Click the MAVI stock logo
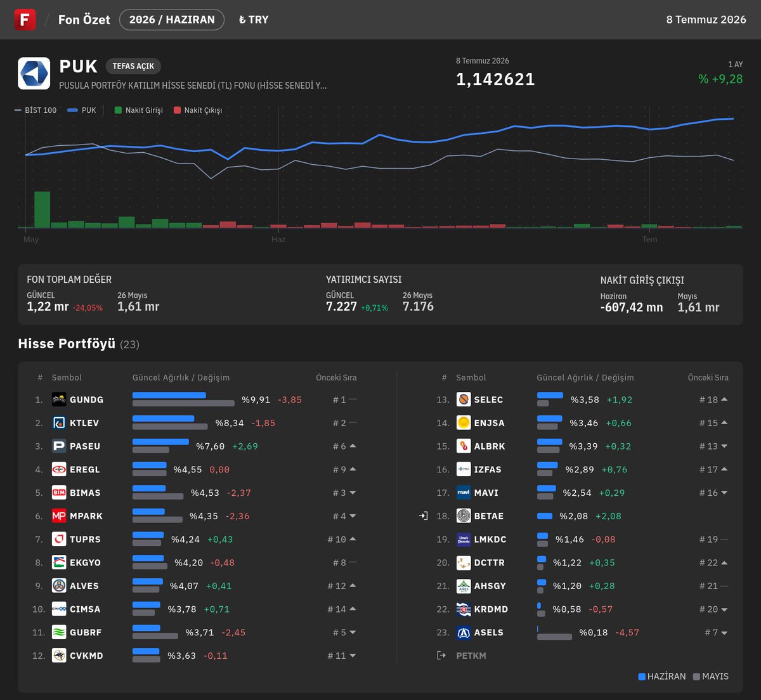This screenshot has width=761, height=700. 464,493
